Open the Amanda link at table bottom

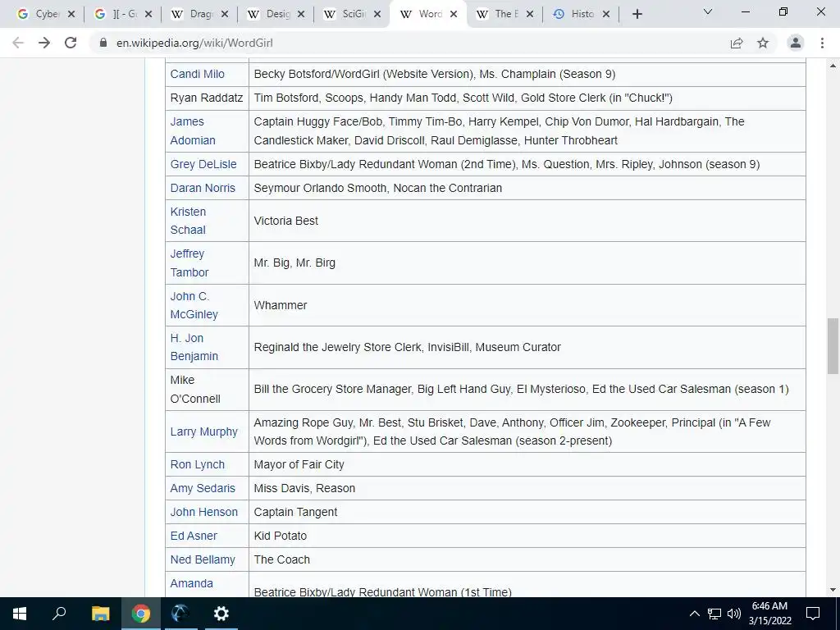coord(192,583)
